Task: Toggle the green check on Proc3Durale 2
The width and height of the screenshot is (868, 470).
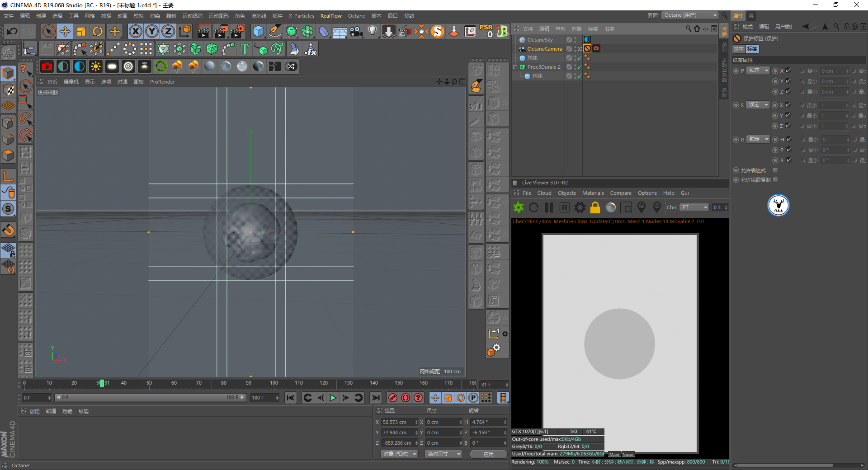Action: click(579, 67)
